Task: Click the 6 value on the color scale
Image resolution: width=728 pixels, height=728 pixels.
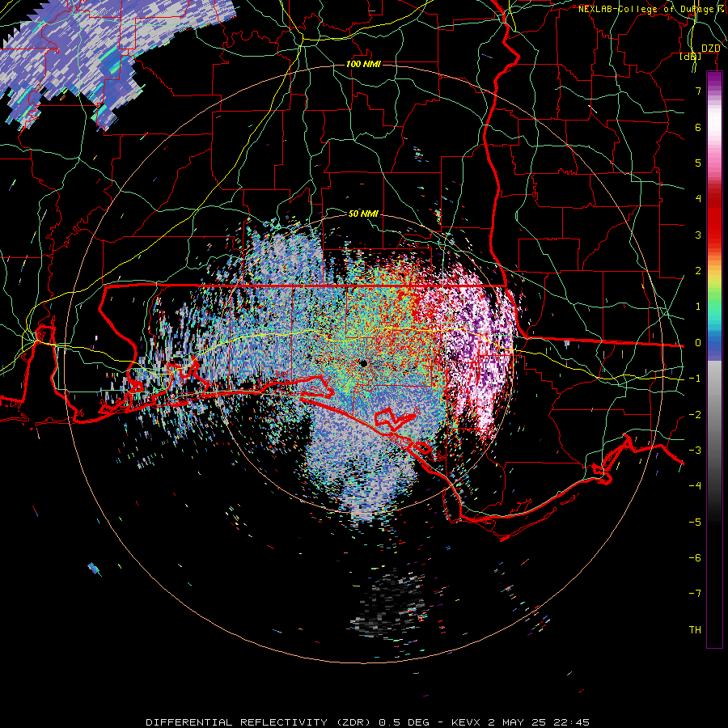Action: tap(698, 127)
